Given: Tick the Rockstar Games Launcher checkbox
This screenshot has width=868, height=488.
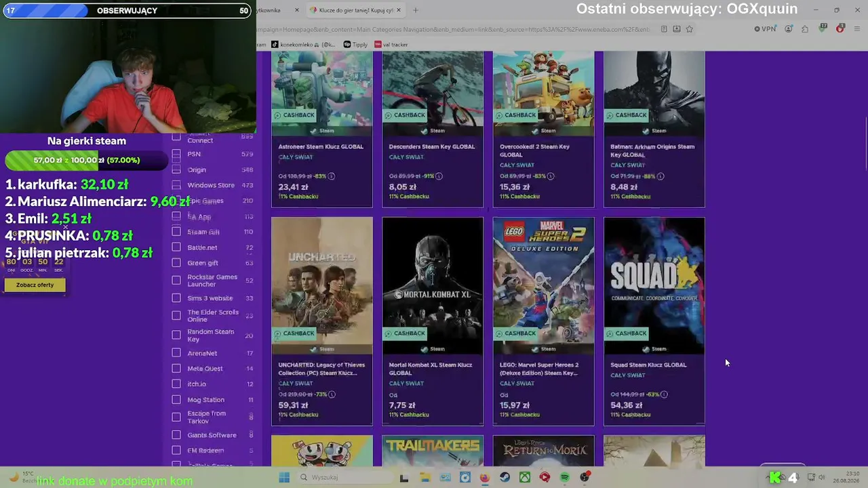Looking at the screenshot, I should pos(176,281).
